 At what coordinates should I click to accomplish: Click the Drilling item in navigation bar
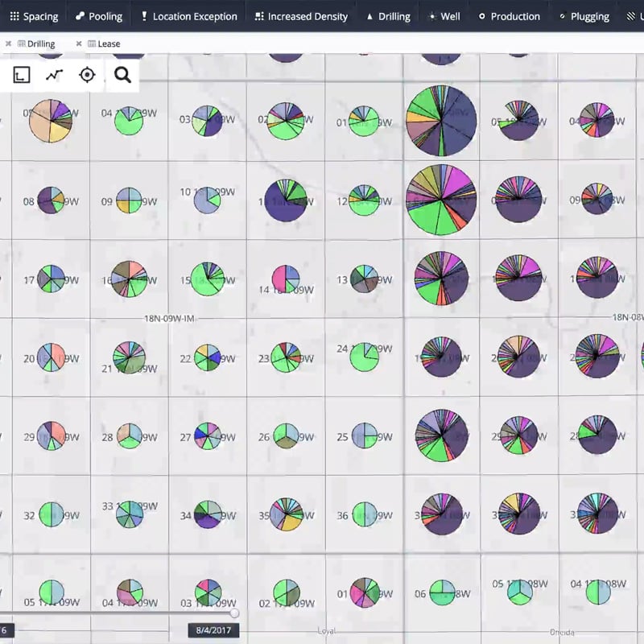387,16
